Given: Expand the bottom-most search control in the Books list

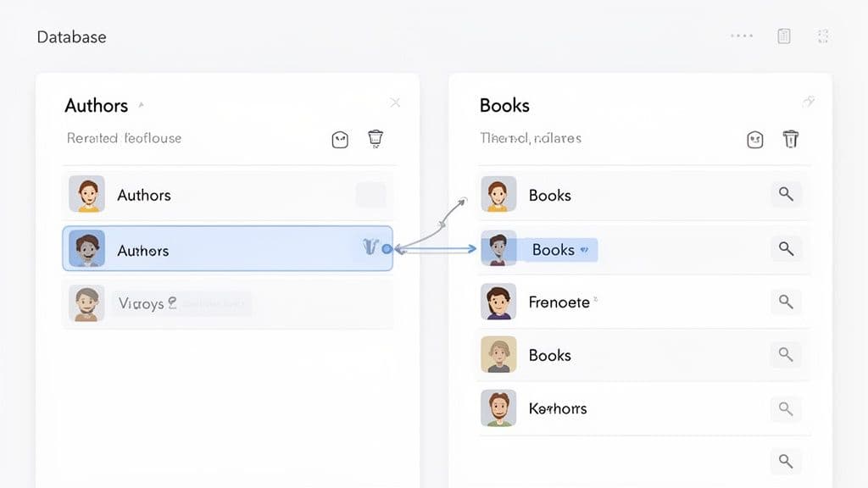Looking at the screenshot, I should (786, 462).
